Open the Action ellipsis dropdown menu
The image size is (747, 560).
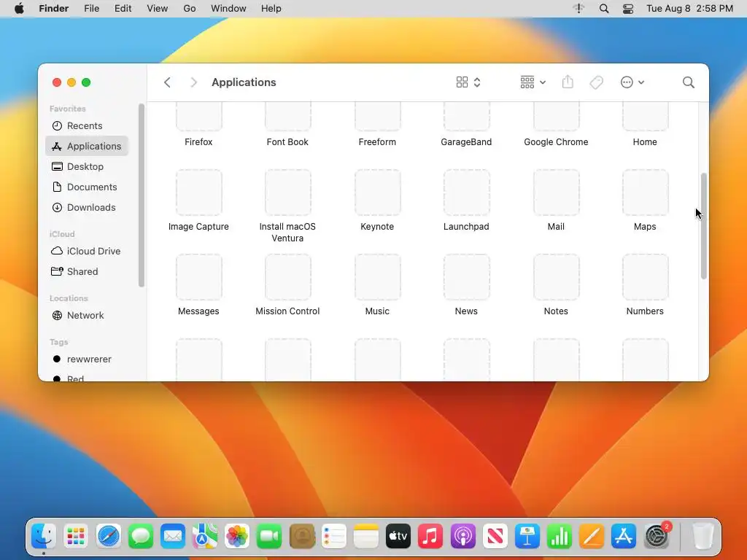pos(632,82)
